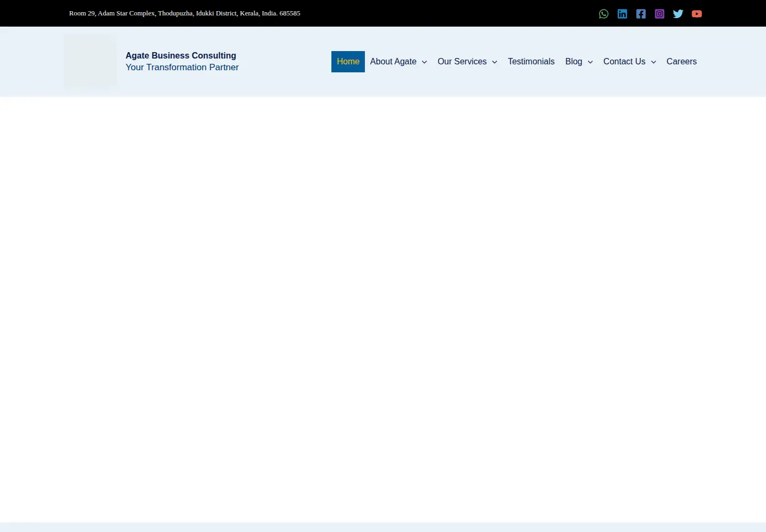Open the Contact Us menu item
This screenshot has height=532, width=766.
(x=625, y=62)
